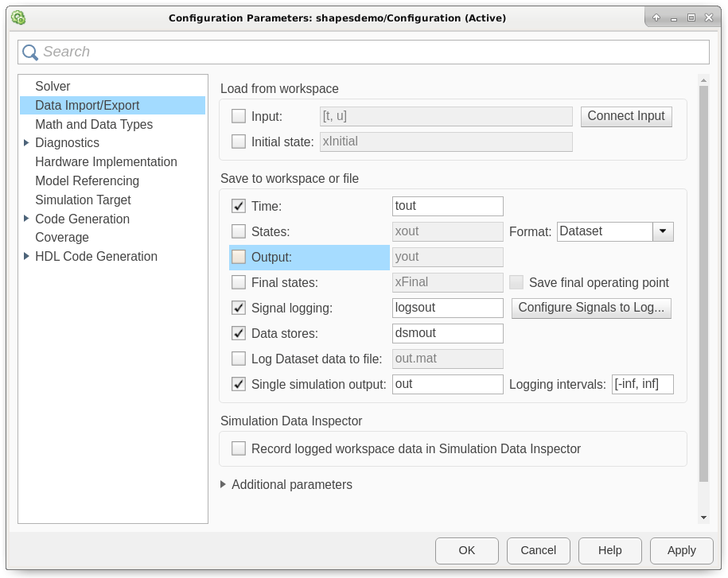
Task: Click the Apply button
Action: tap(681, 550)
